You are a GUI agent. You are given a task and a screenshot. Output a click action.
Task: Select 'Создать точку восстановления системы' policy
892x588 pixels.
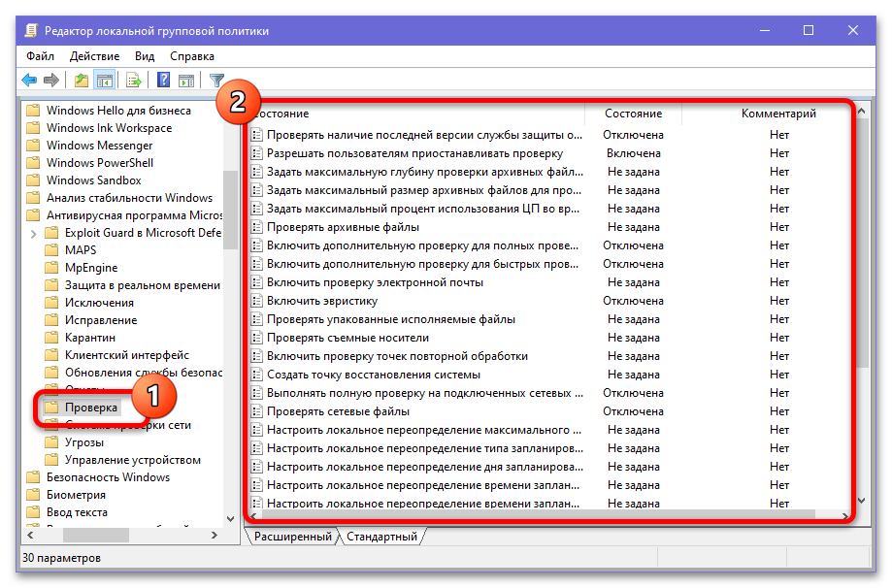374,375
